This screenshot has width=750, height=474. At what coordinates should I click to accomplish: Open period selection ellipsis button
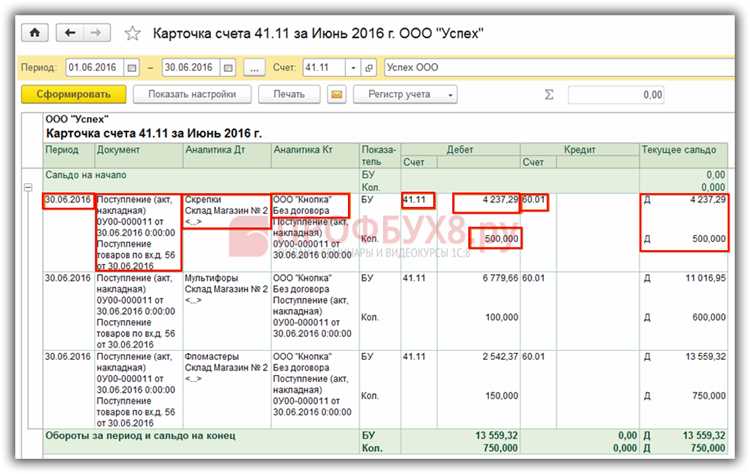pyautogui.click(x=254, y=68)
